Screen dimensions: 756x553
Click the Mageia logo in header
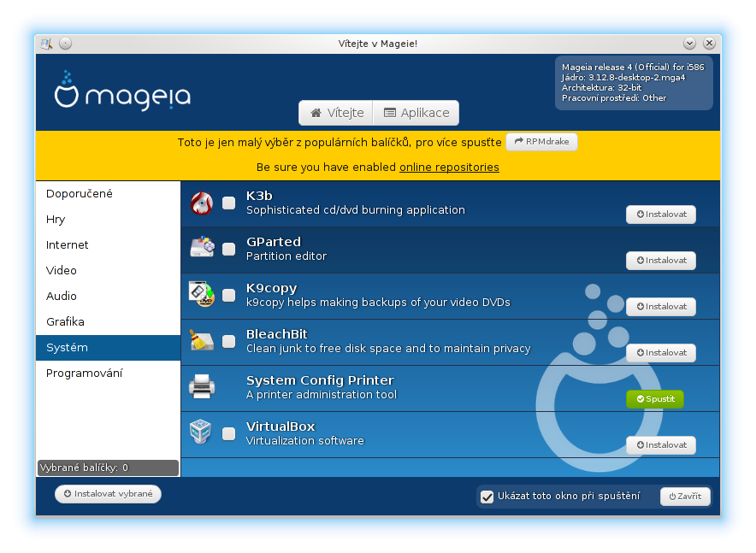coord(122,91)
